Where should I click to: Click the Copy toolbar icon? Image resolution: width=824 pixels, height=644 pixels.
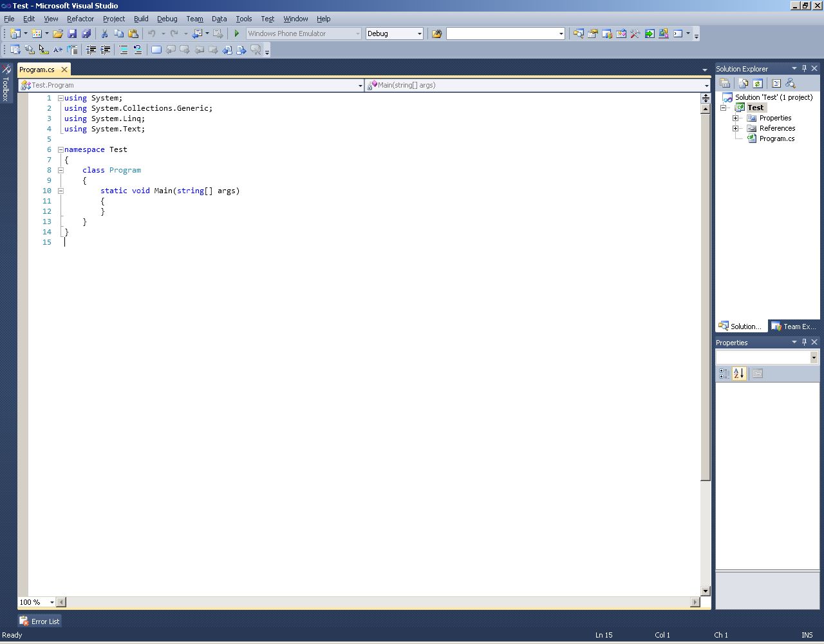click(x=119, y=33)
